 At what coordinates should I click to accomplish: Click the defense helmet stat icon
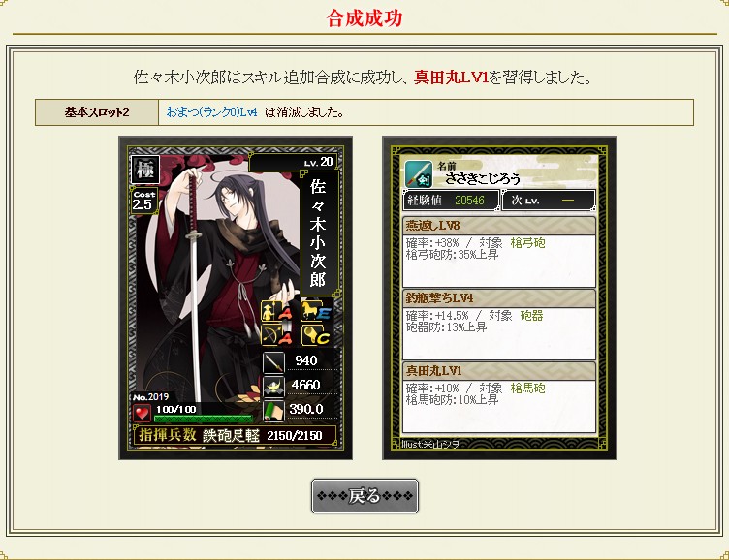click(273, 386)
